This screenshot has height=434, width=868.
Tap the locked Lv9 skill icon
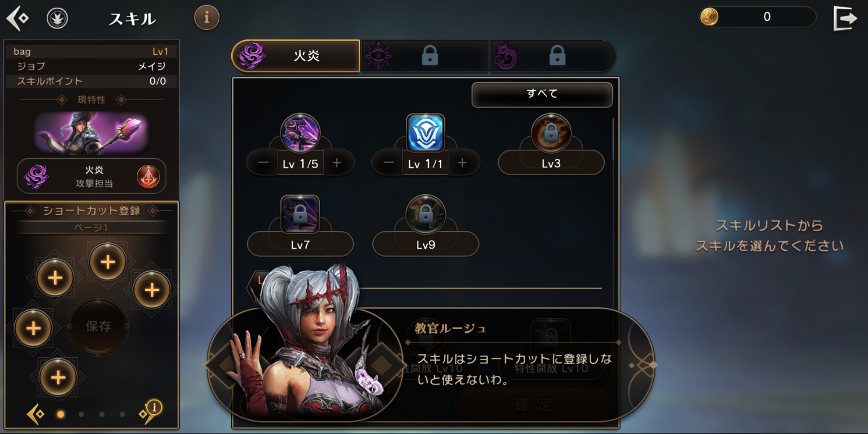pyautogui.click(x=425, y=214)
